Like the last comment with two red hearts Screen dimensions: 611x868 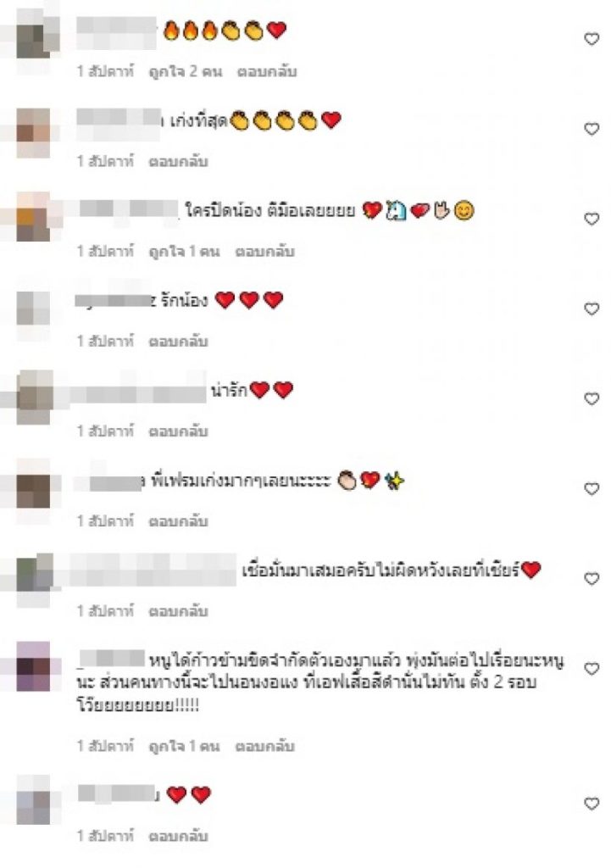pos(592,804)
